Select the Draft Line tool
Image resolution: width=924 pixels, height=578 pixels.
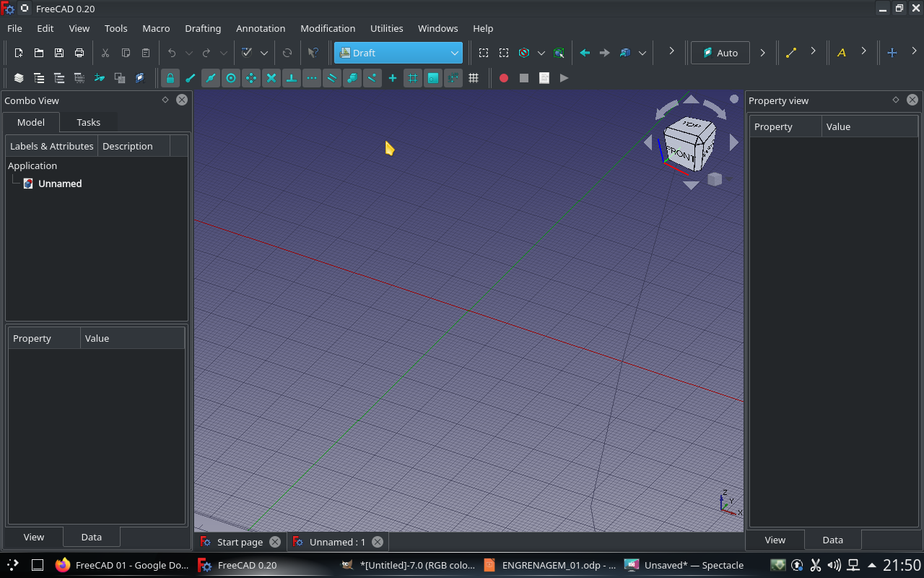[x=790, y=52]
